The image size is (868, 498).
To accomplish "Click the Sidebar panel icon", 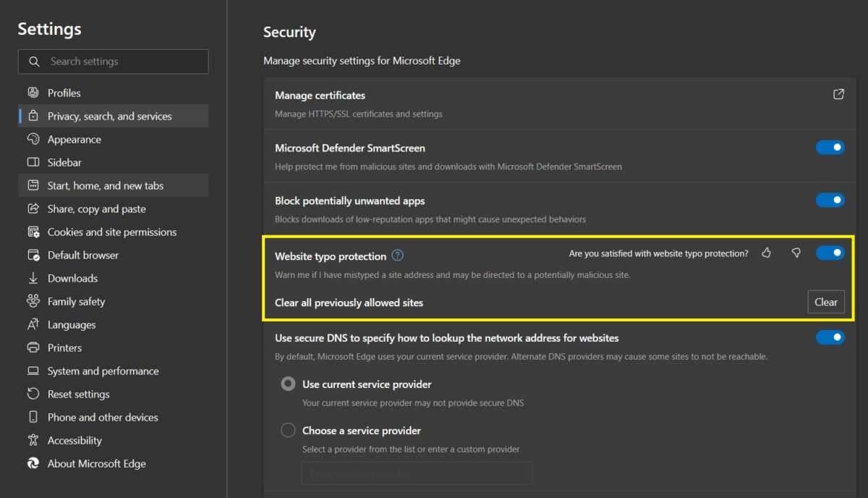I will click(33, 162).
